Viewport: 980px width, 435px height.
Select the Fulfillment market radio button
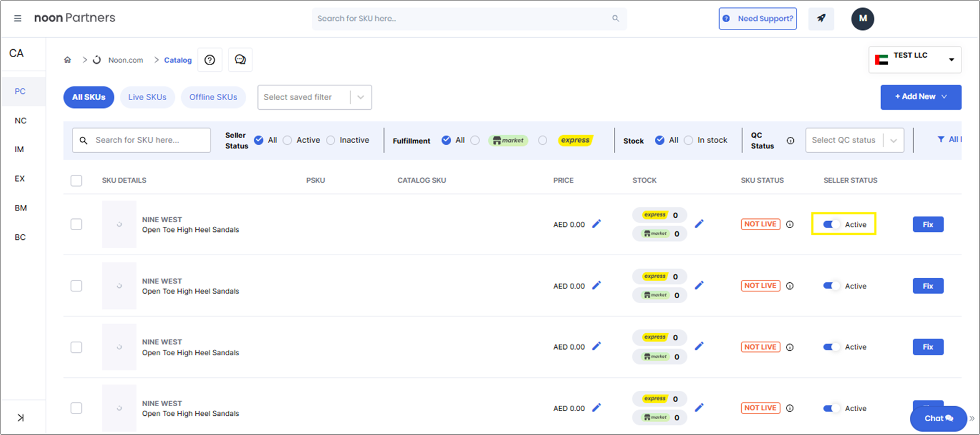pos(475,140)
